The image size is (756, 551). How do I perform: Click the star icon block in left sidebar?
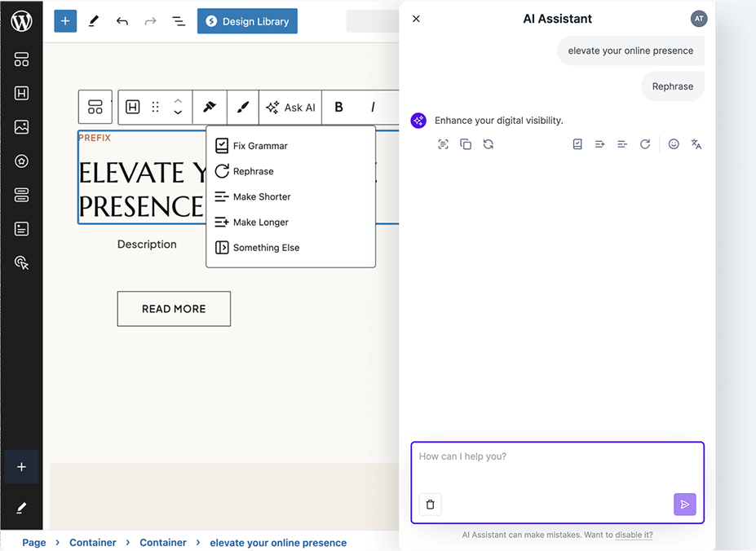click(x=21, y=161)
